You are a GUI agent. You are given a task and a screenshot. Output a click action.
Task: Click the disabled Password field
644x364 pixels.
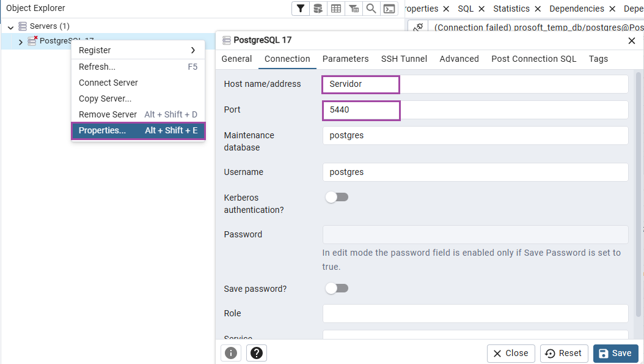(475, 234)
